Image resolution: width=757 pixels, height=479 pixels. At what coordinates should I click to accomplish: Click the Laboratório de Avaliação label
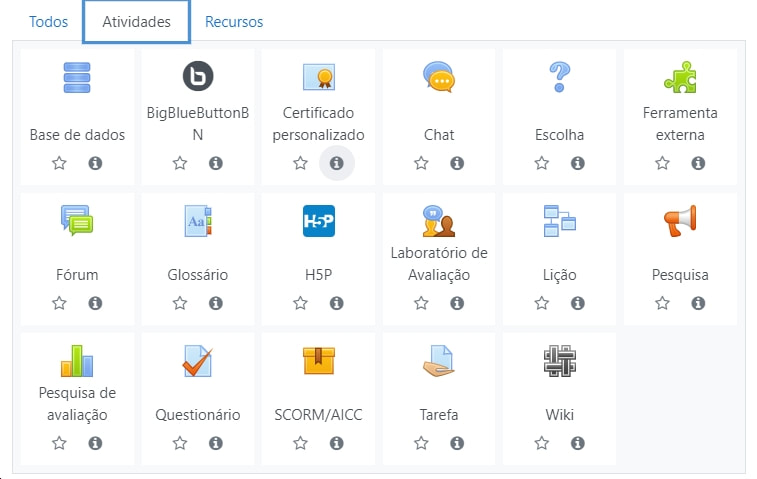(x=439, y=264)
